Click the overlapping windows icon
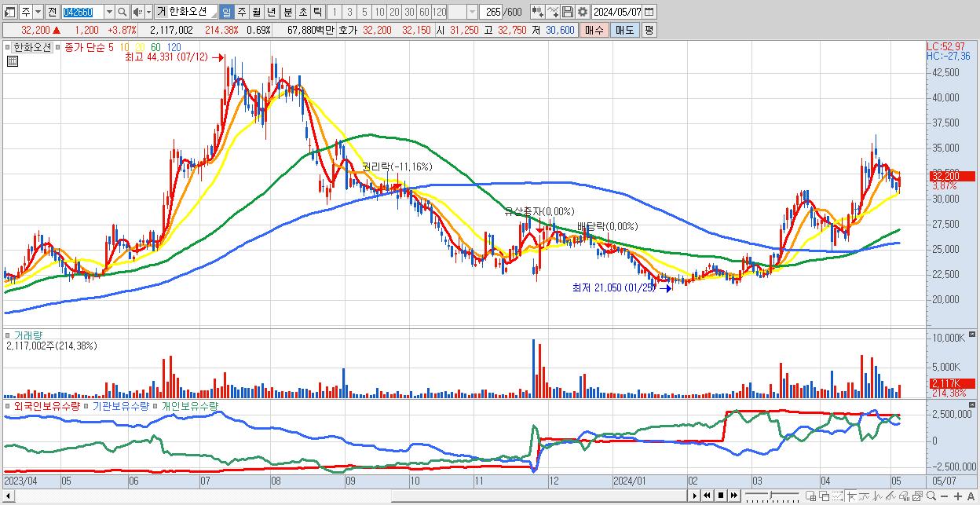 point(824,496)
